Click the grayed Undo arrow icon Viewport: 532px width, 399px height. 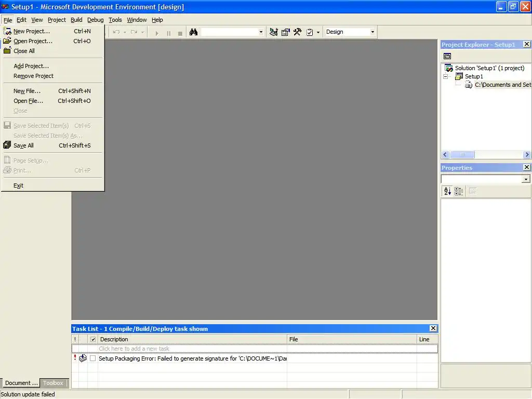tap(116, 32)
